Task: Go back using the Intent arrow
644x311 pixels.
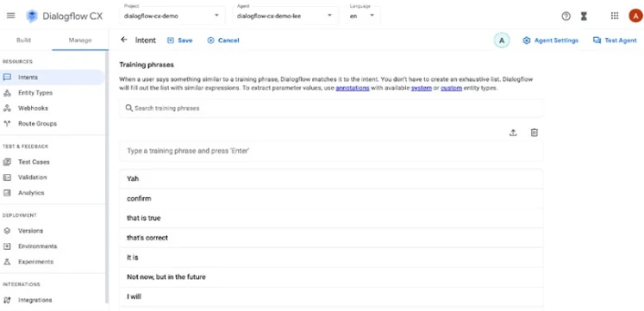Action: (x=123, y=40)
